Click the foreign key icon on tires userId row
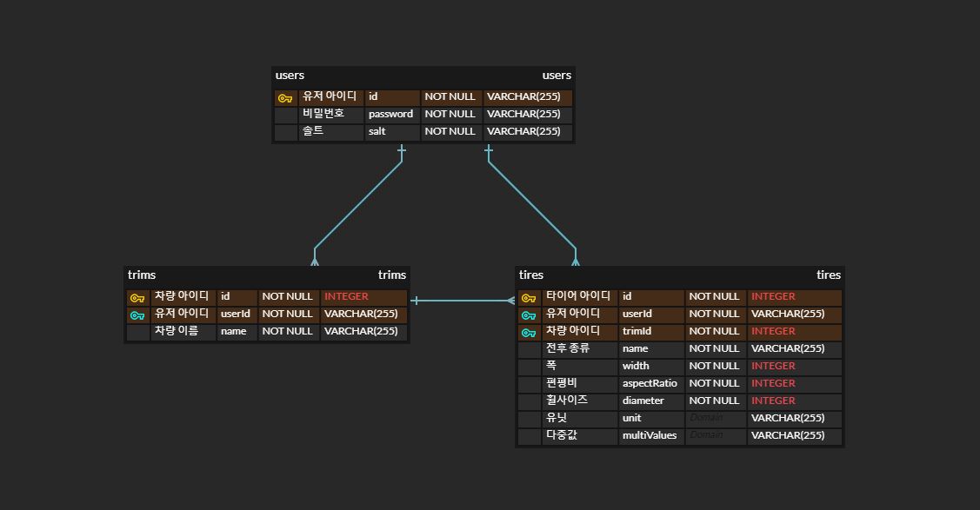The image size is (980, 510). click(x=528, y=315)
